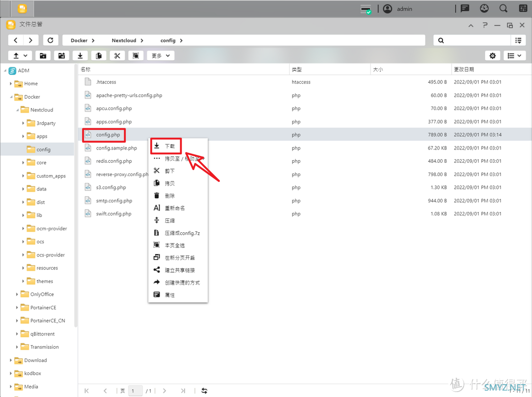Expand the Download folder tree node

pos(10,361)
